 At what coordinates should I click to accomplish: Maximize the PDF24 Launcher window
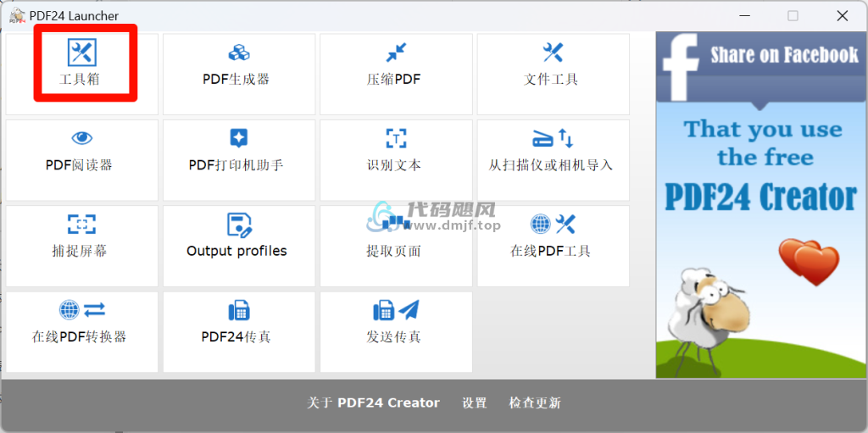tap(793, 16)
